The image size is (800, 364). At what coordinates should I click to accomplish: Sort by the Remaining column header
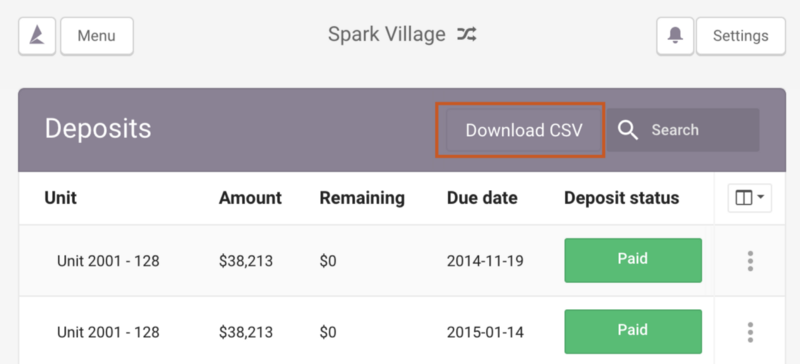362,198
